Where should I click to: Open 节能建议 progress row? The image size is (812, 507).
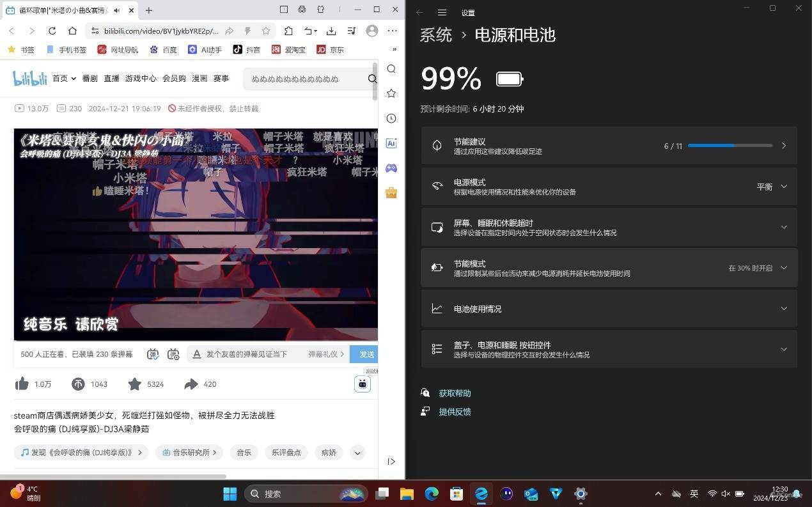[609, 146]
